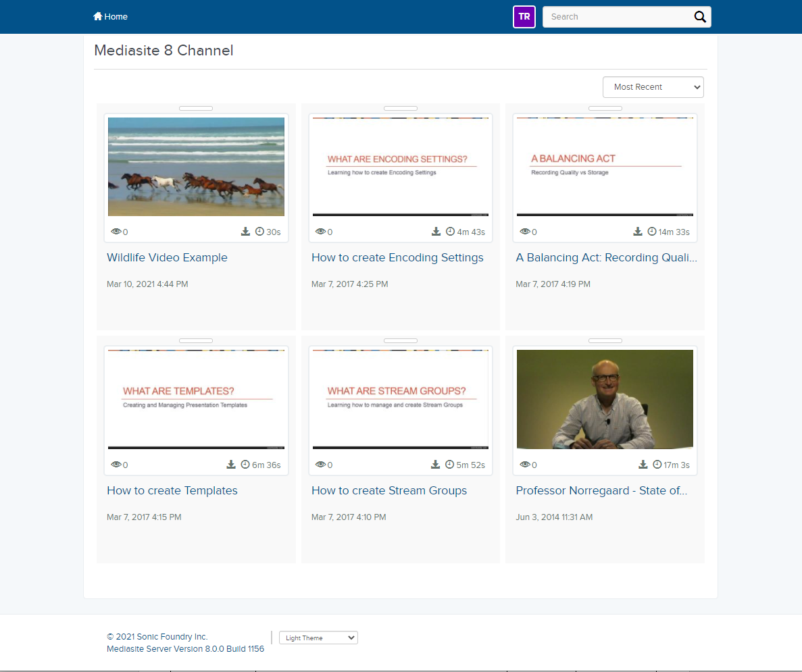Open the Wildlife Video Example title link
This screenshot has height=672, width=802.
pos(168,257)
